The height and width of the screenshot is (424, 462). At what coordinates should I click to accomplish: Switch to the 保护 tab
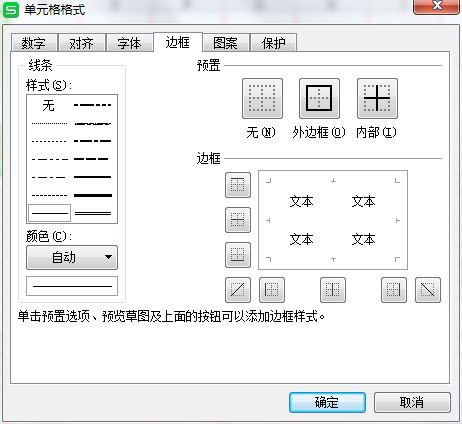pyautogui.click(x=273, y=43)
